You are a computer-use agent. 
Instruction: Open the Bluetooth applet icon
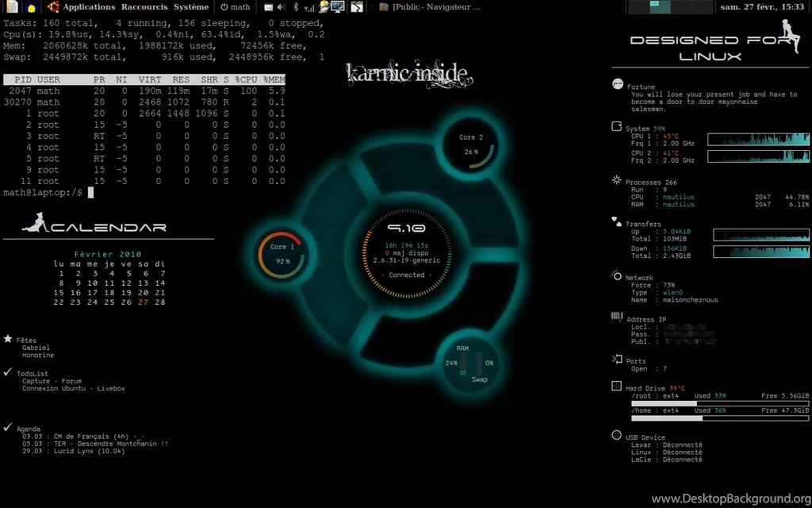point(296,7)
